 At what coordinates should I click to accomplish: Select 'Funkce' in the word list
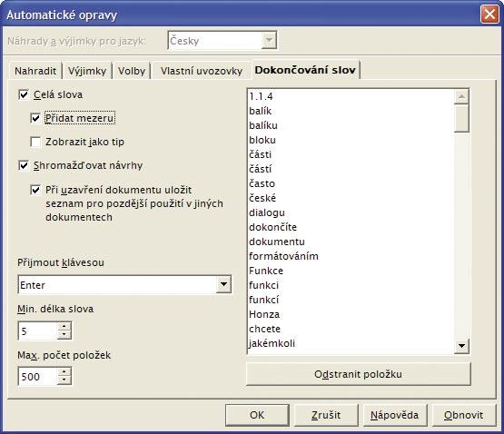pos(351,271)
